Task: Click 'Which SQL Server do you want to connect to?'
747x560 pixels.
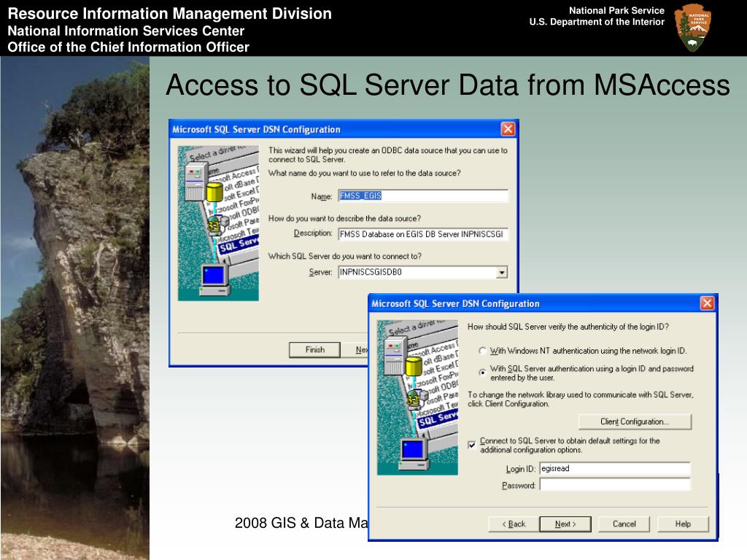Action: (344, 256)
